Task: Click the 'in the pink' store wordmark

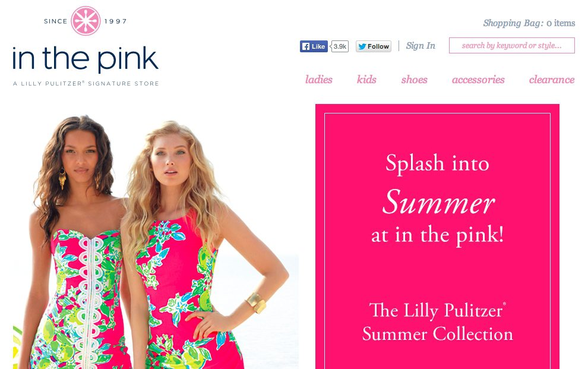Action: pos(86,59)
